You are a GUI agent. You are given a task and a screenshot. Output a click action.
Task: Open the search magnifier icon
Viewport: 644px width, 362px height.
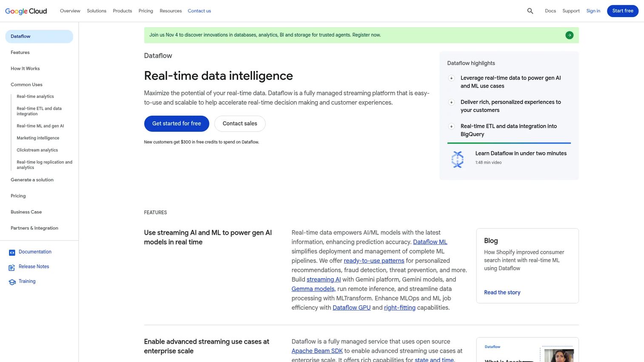[x=530, y=11]
